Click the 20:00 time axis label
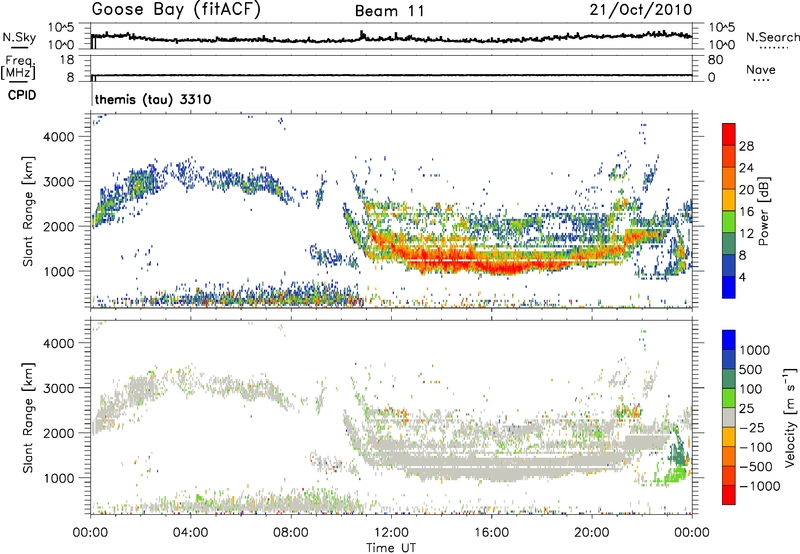This screenshot has width=800, height=554. point(592,533)
